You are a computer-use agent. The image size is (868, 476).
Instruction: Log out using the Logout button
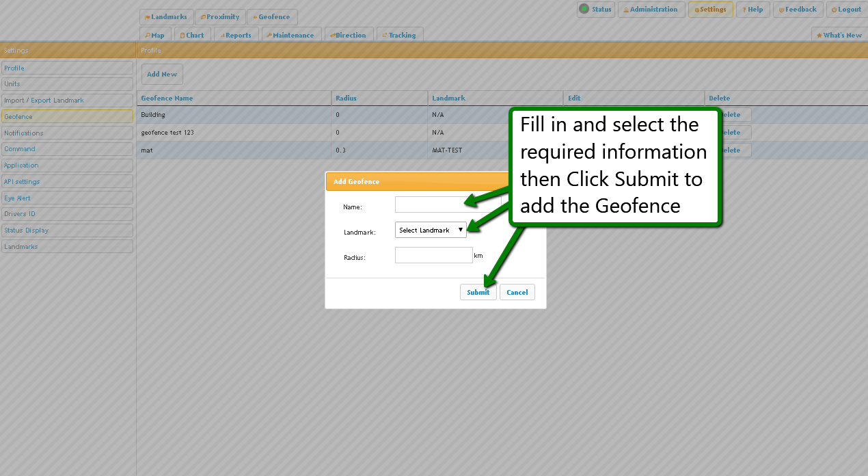click(846, 10)
